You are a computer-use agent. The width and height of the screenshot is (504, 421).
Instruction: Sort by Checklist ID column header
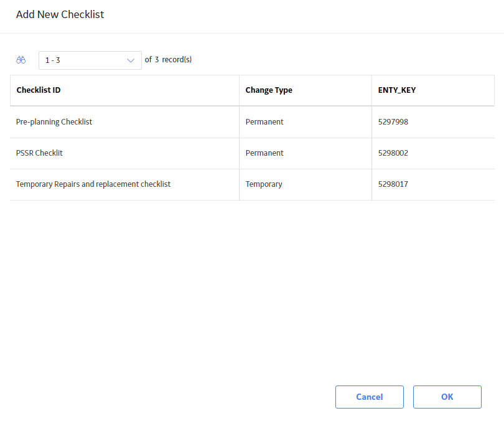39,90
